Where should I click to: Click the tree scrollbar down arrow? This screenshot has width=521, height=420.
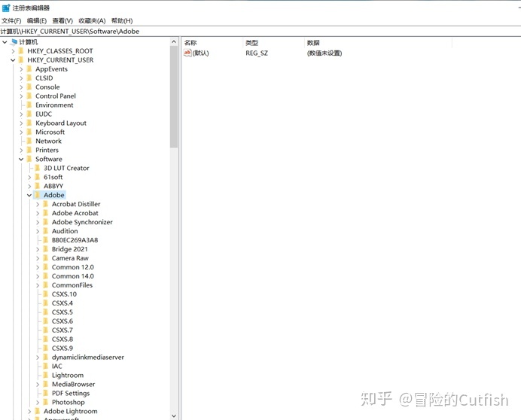point(174,415)
